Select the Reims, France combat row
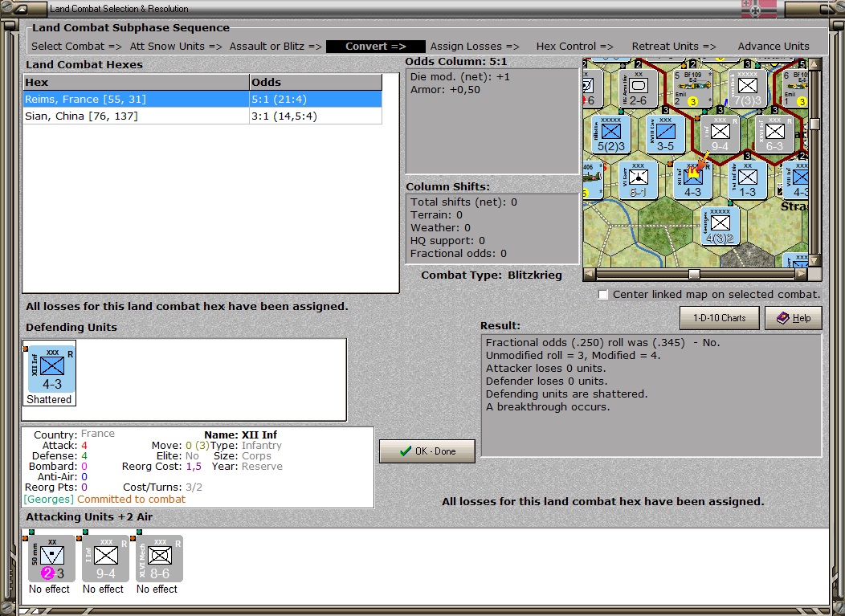The height and width of the screenshot is (616, 845). tap(202, 99)
